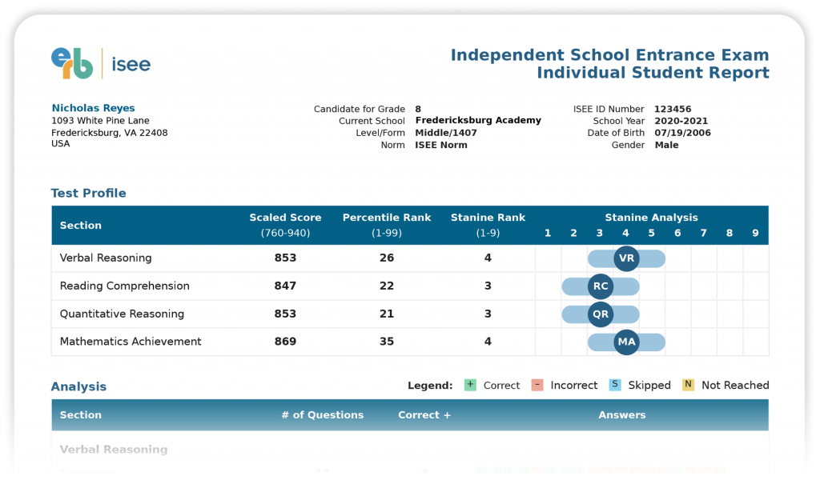Viewport: 820px width, 504px height.
Task: Click the green Correct legend icon
Action: (x=470, y=385)
